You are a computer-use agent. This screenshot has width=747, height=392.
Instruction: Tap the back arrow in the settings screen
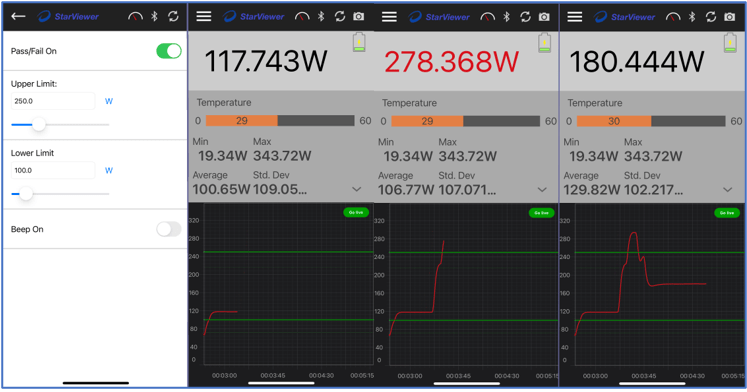pyautogui.click(x=18, y=16)
